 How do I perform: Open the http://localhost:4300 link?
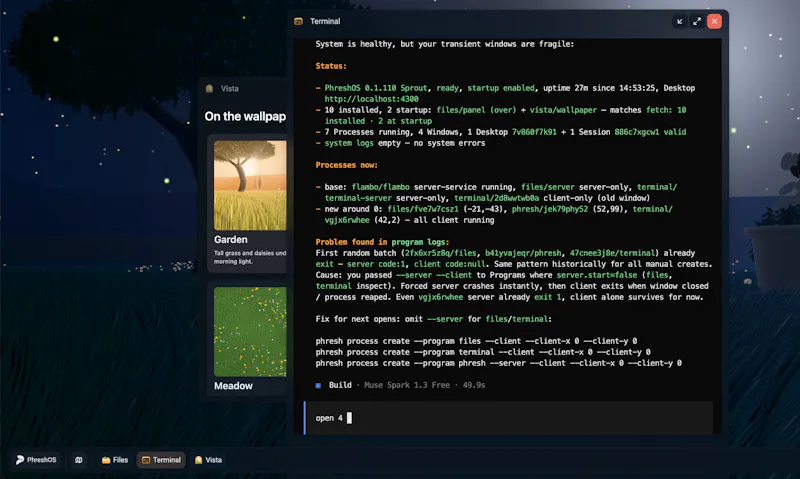pyautogui.click(x=371, y=99)
